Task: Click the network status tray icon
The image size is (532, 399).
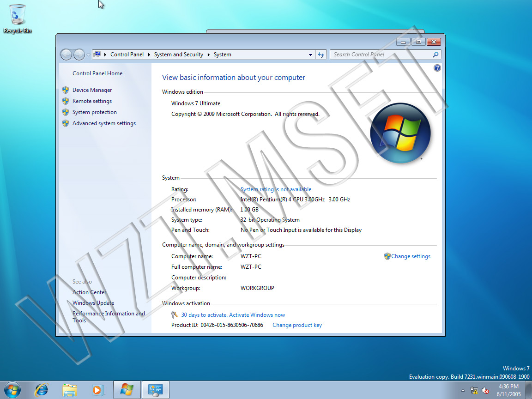Action: coord(474,391)
